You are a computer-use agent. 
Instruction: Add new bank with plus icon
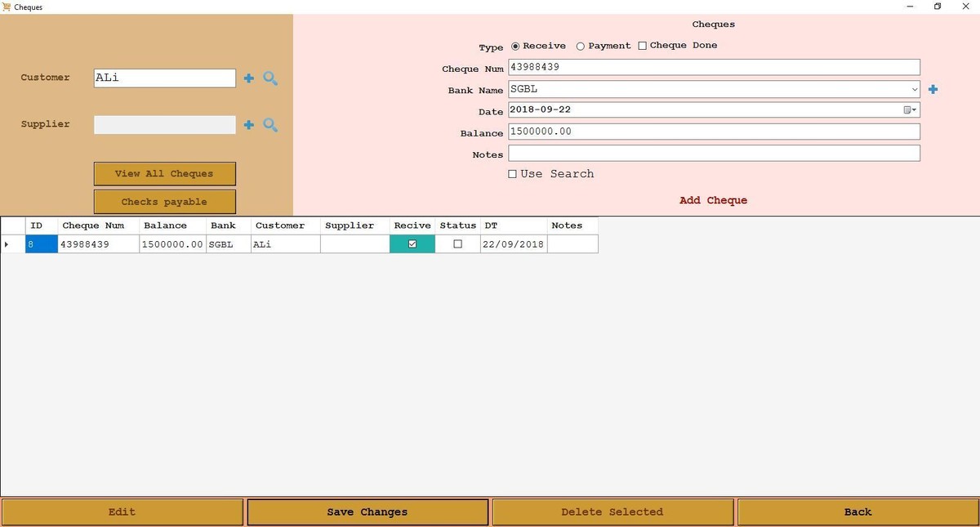pyautogui.click(x=933, y=89)
